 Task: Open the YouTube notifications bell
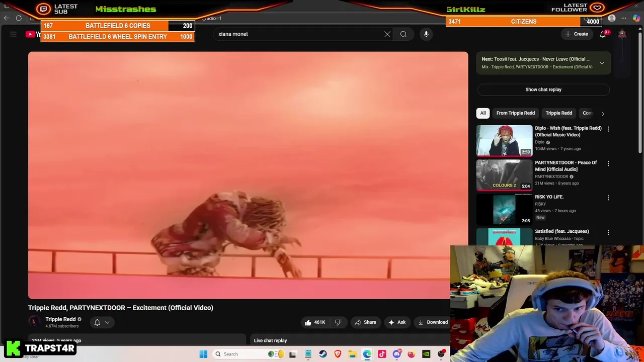pyautogui.click(x=603, y=34)
